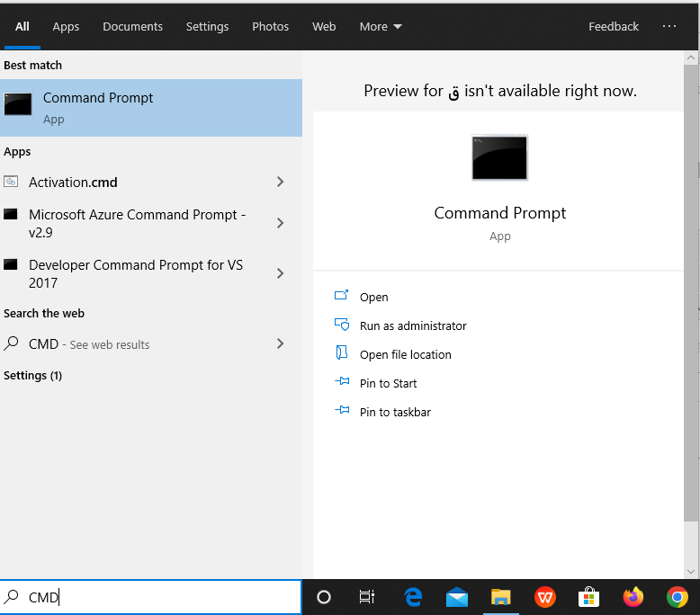Image resolution: width=700 pixels, height=615 pixels.
Task: Show the Settings (1) results group
Action: click(x=32, y=376)
